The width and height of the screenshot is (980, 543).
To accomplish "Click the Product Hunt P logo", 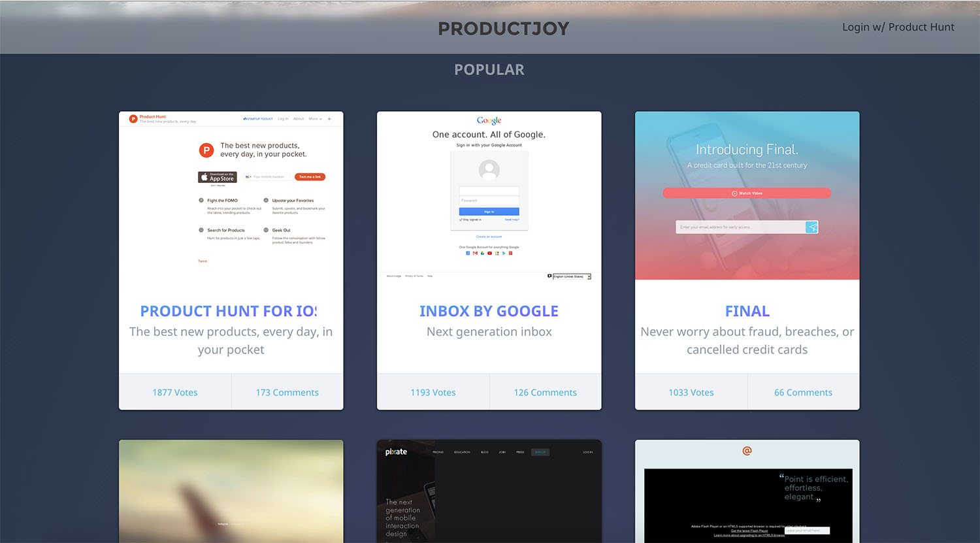I will [133, 119].
